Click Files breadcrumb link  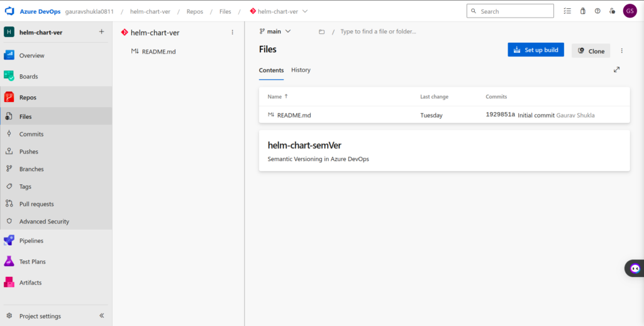click(x=225, y=11)
